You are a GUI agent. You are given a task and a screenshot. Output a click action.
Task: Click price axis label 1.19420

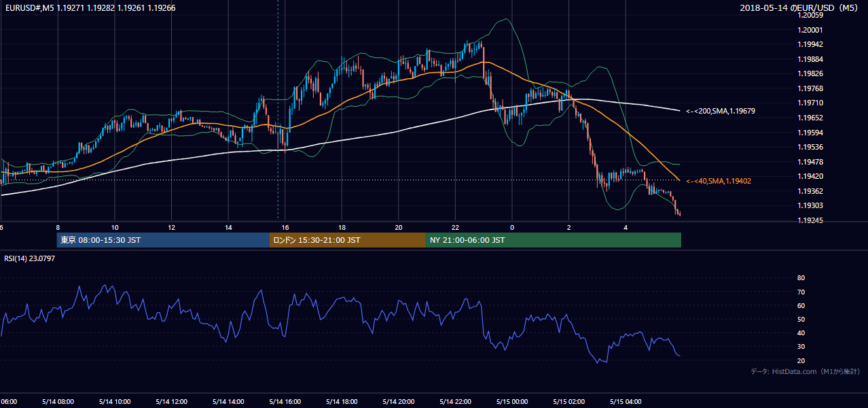tap(811, 176)
